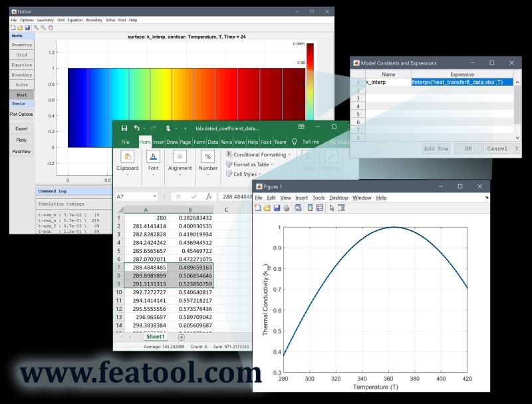Viewport: 532px width, 404px height.
Task: Click Export button in FEATool sidebar
Action: coord(21,128)
